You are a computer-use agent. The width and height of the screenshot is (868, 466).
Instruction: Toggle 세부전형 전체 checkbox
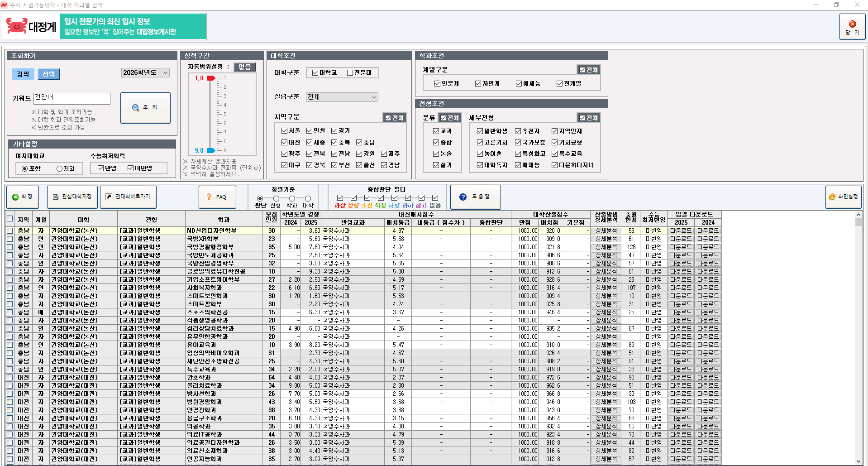[582, 118]
